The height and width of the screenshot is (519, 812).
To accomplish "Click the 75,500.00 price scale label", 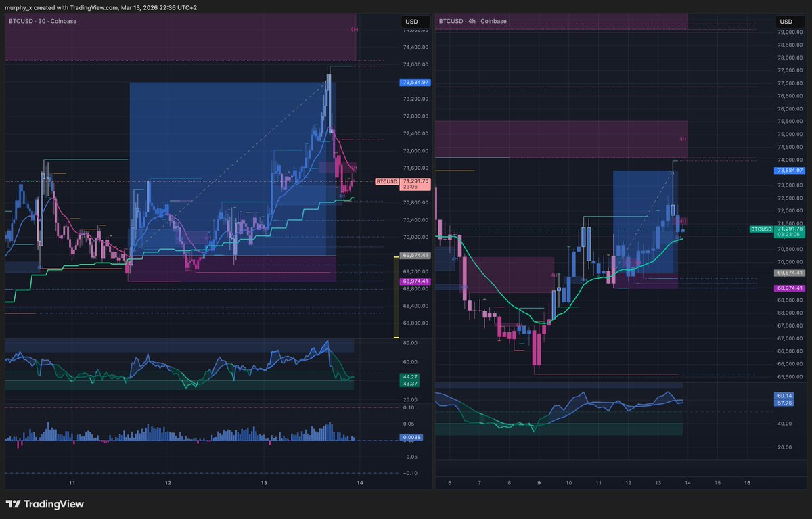I will [x=789, y=122].
